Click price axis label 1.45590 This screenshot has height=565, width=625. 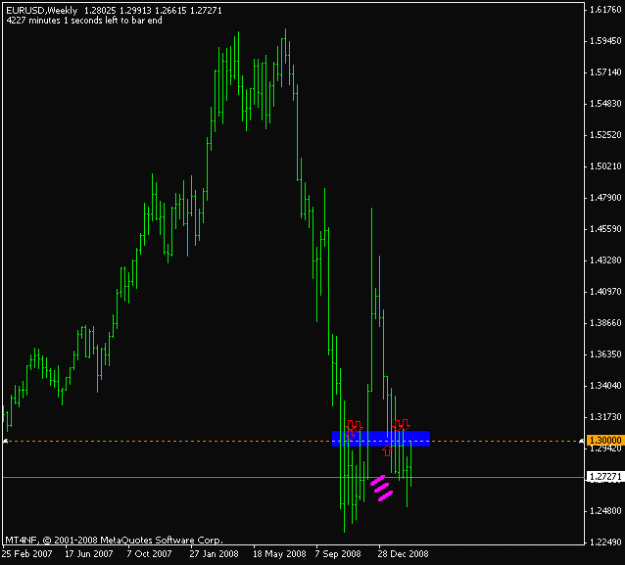605,229
